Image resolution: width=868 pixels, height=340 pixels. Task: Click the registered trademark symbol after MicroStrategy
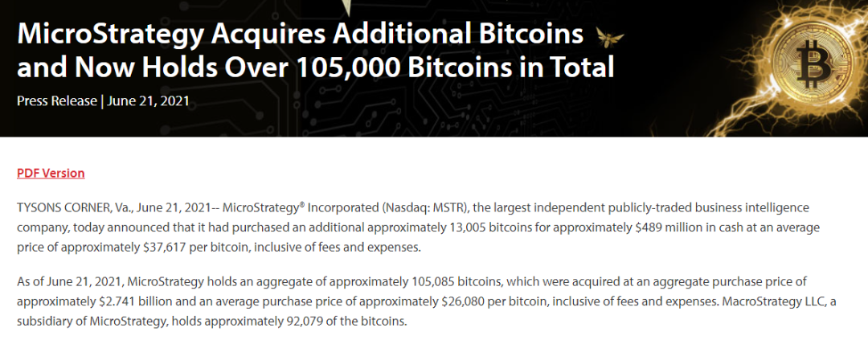[302, 206]
